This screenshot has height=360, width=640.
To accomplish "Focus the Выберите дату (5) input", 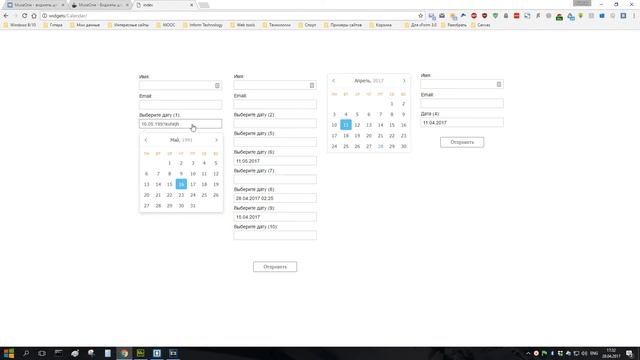I will coord(275,142).
